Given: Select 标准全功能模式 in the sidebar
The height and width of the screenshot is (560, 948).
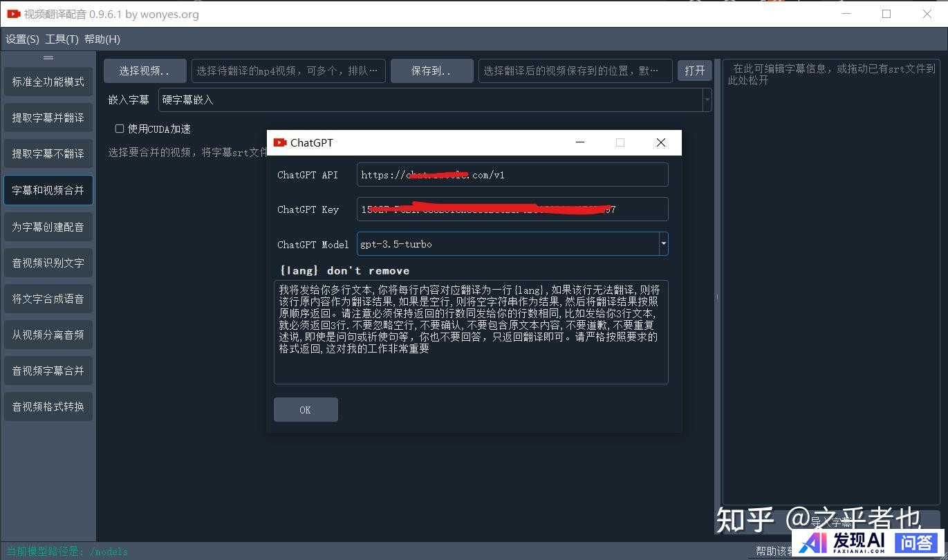Looking at the screenshot, I should (48, 82).
